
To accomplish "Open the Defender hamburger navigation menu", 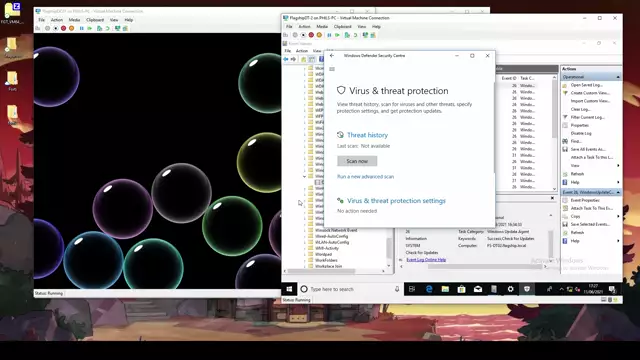I will (332, 69).
